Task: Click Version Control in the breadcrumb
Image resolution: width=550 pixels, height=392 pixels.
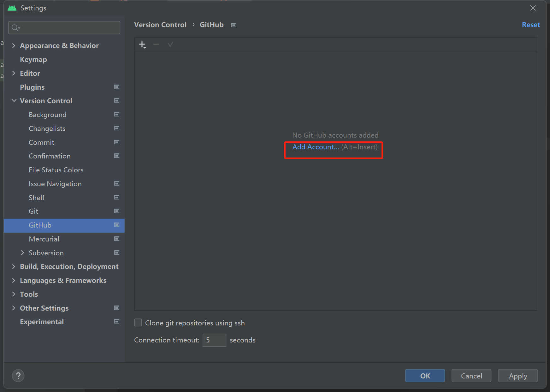Action: pyautogui.click(x=160, y=25)
